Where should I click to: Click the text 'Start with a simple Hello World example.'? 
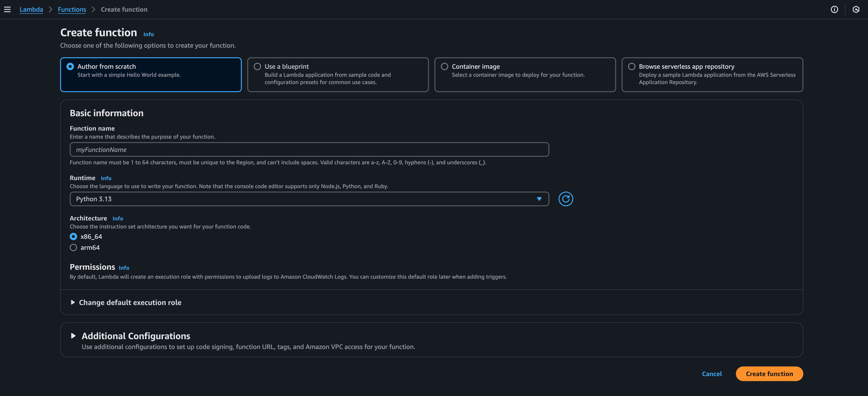coord(129,75)
